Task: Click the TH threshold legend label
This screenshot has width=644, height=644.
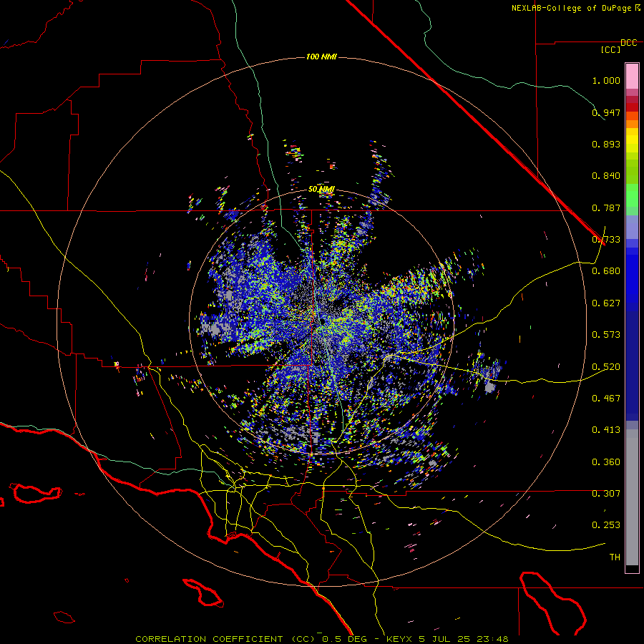Action: pos(615,557)
